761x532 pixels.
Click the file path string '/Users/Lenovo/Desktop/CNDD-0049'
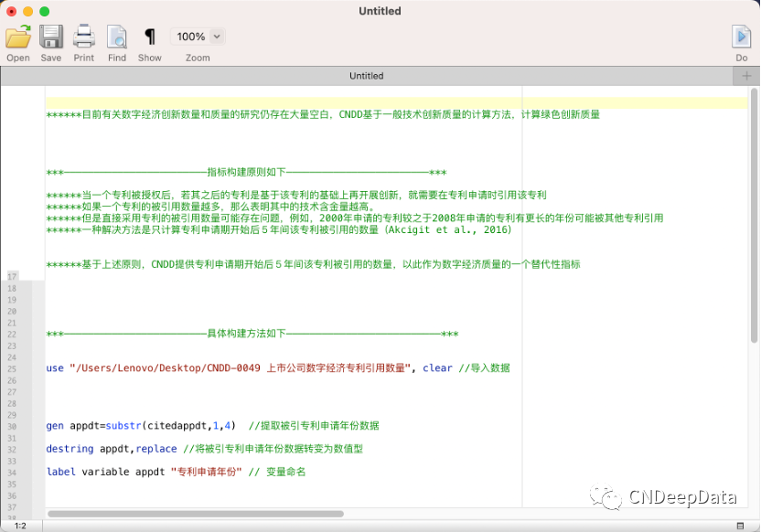coord(167,368)
